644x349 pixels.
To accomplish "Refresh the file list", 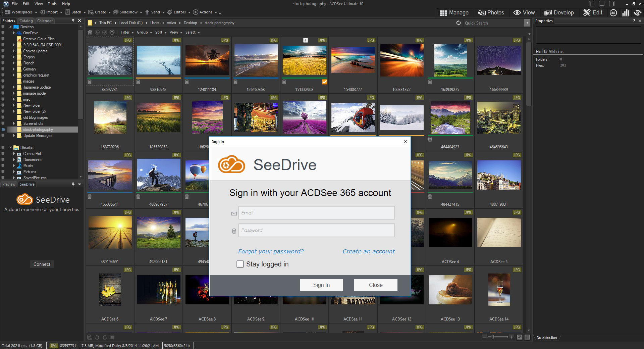I will click(459, 23).
